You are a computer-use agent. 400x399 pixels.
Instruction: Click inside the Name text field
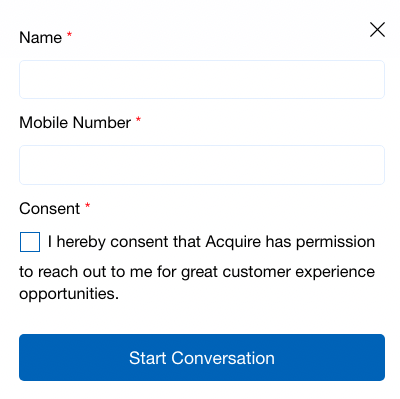202,79
